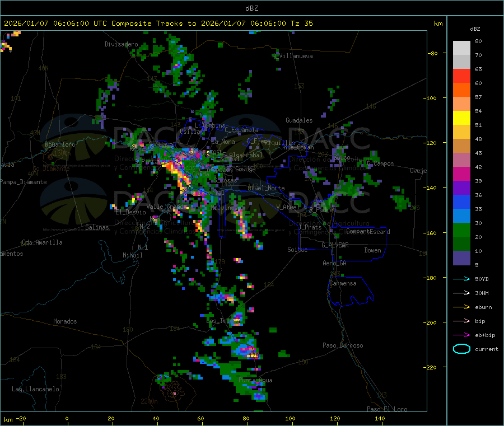Select the red 60 dBZ color swatch
The width and height of the screenshot is (504, 426).
coord(461,76)
